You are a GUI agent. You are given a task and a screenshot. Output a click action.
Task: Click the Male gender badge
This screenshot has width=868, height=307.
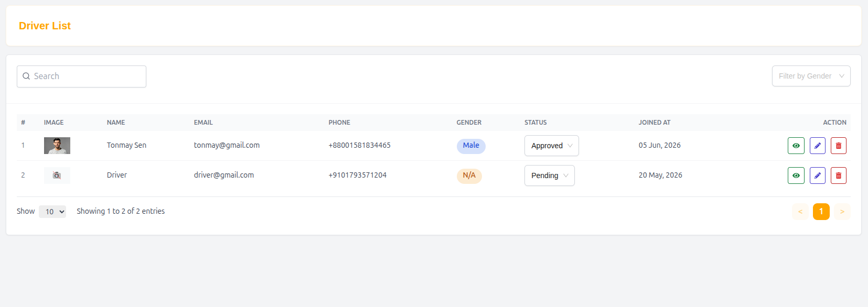pos(471,146)
